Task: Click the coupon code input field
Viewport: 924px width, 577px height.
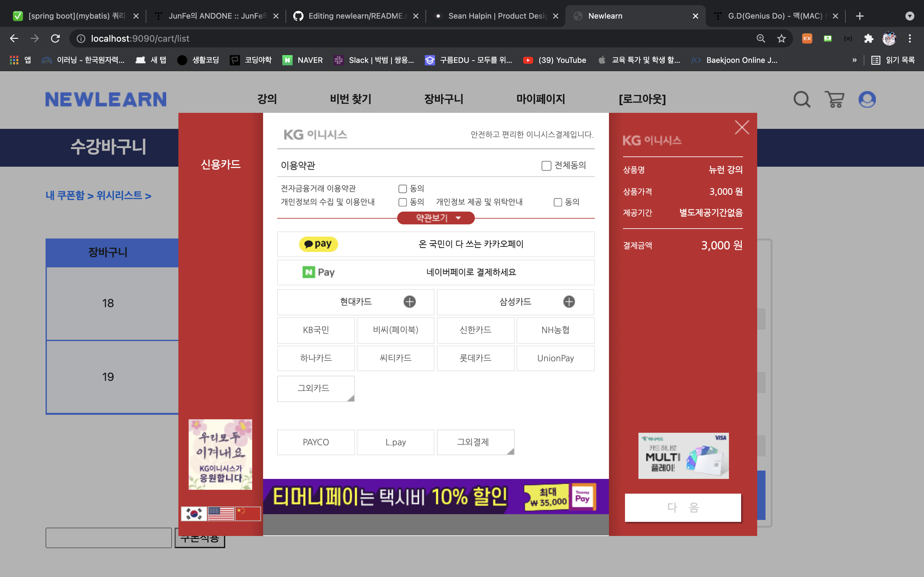Action: coord(108,538)
